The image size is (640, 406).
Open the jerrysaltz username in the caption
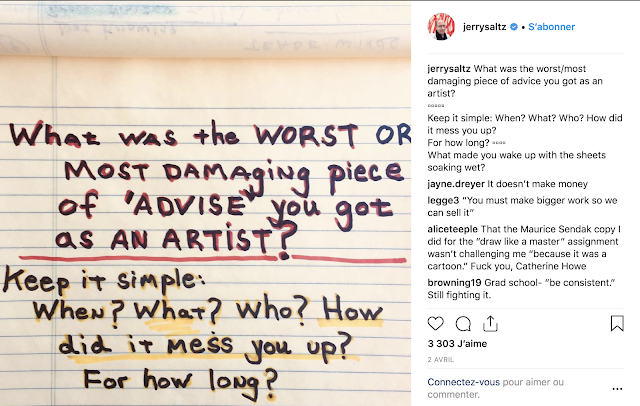(x=449, y=69)
